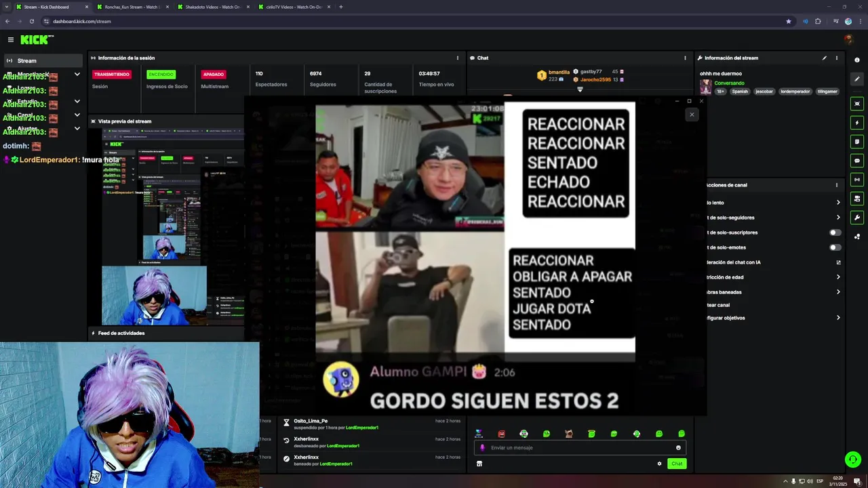Click the jescobar tag
Image resolution: width=868 pixels, height=488 pixels.
764,91
